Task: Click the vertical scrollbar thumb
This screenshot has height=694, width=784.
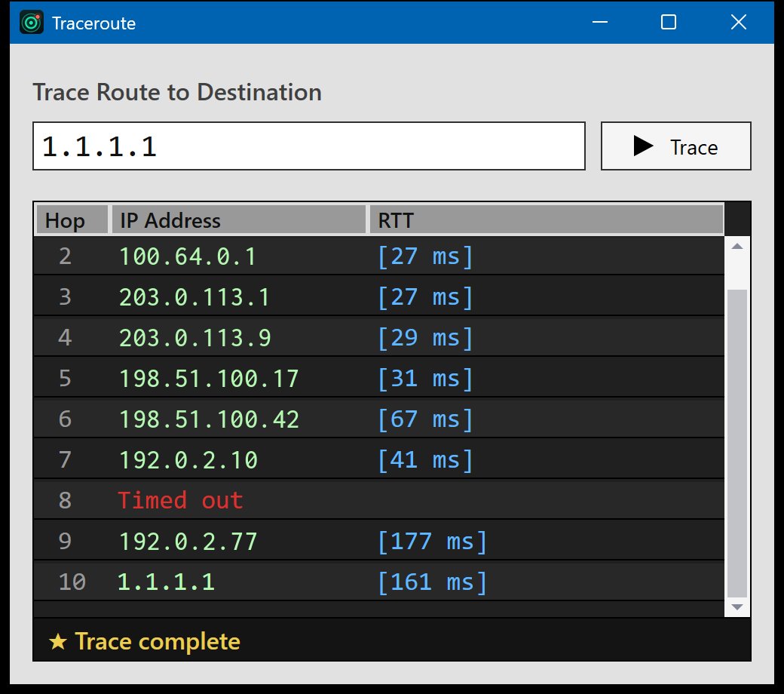Action: click(x=737, y=444)
